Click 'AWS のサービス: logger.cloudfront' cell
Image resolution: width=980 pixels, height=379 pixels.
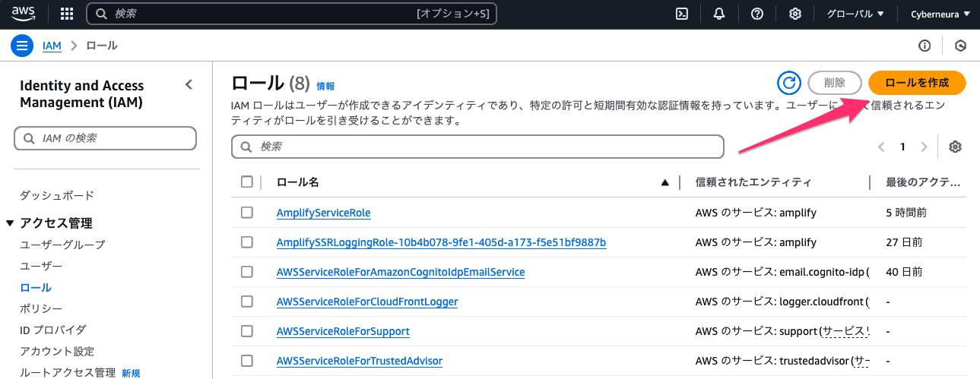[782, 302]
